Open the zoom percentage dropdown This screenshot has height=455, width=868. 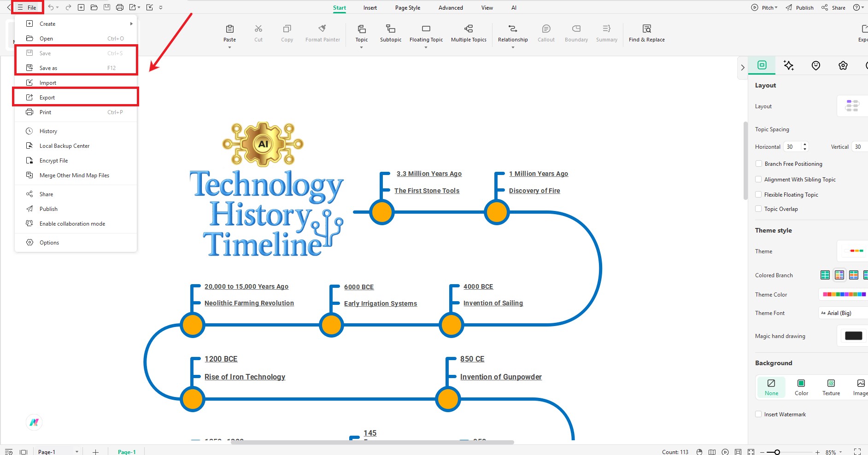[833, 452]
